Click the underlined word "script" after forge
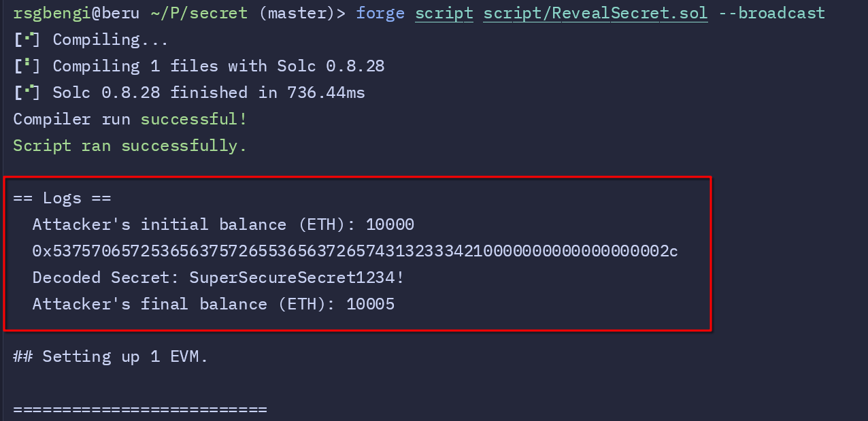 (444, 13)
